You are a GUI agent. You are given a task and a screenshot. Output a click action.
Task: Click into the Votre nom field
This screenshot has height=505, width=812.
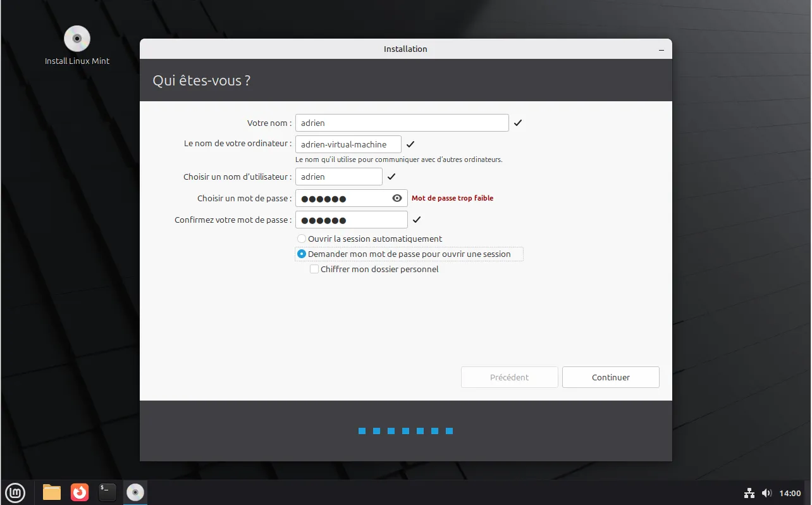pos(402,123)
